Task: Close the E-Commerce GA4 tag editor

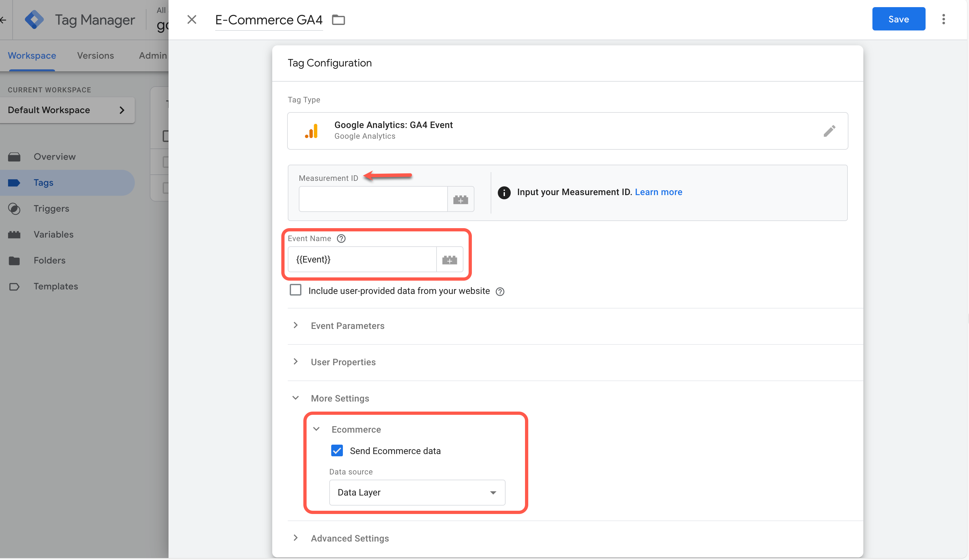Action: coord(192,20)
